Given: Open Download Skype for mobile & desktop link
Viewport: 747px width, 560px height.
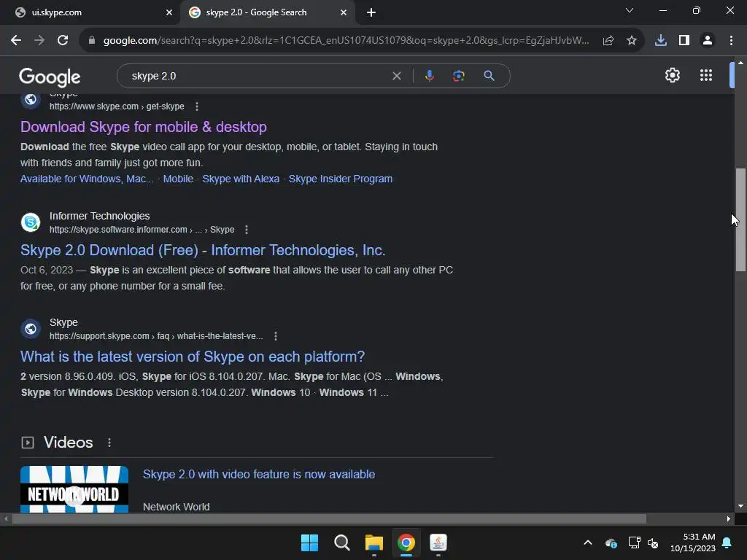Looking at the screenshot, I should click(x=144, y=127).
